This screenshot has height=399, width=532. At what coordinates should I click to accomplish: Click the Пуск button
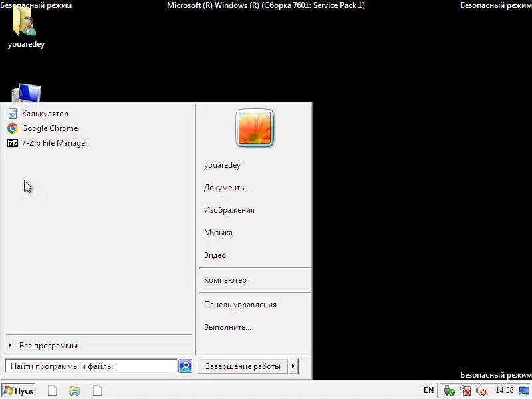click(19, 390)
